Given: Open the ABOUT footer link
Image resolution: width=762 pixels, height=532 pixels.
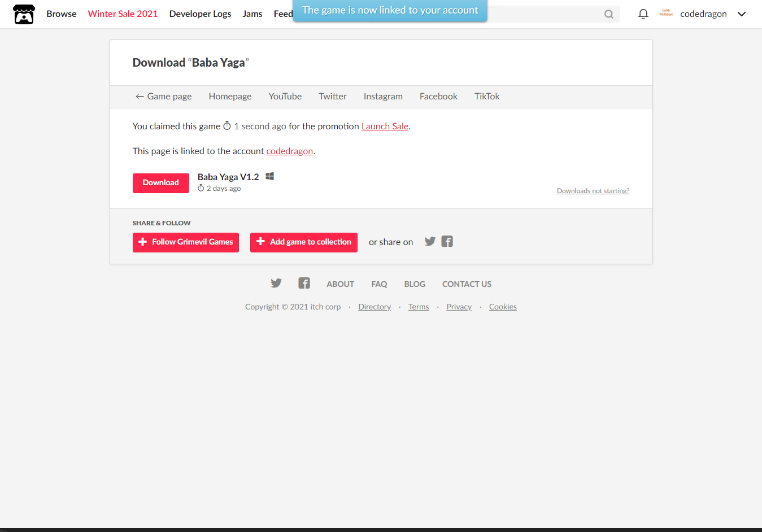Looking at the screenshot, I should pos(340,284).
